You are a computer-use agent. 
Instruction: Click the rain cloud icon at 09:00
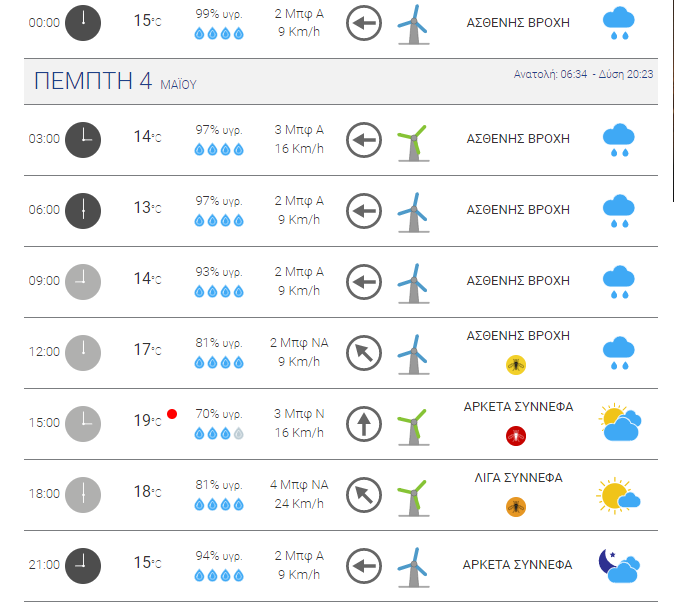click(x=619, y=282)
